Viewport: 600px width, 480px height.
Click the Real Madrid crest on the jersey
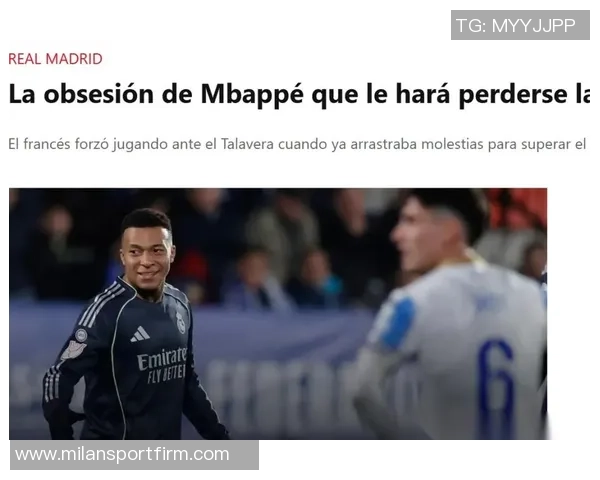(180, 322)
